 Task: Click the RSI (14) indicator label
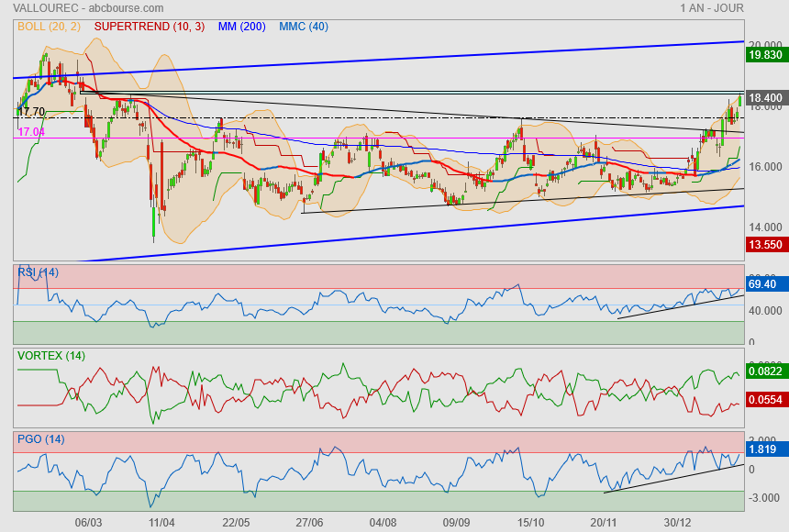coord(38,272)
